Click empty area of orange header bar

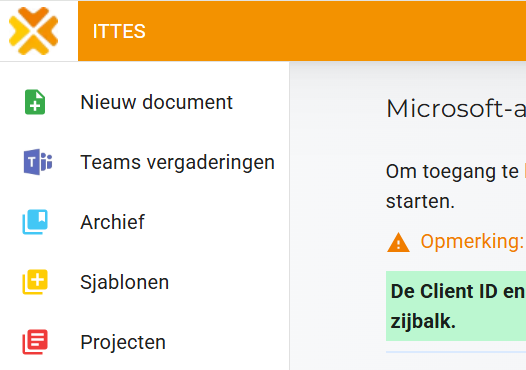(335, 31)
